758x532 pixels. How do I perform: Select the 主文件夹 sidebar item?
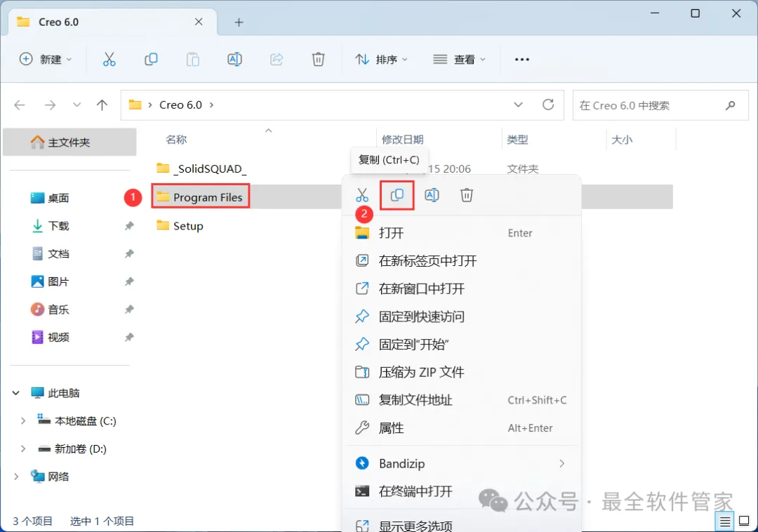69,142
